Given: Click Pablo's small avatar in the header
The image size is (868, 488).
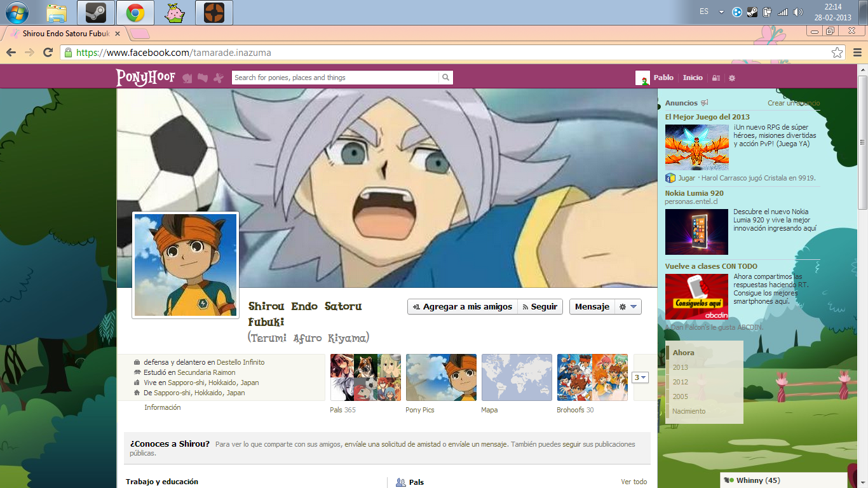Looking at the screenshot, I should tap(642, 78).
